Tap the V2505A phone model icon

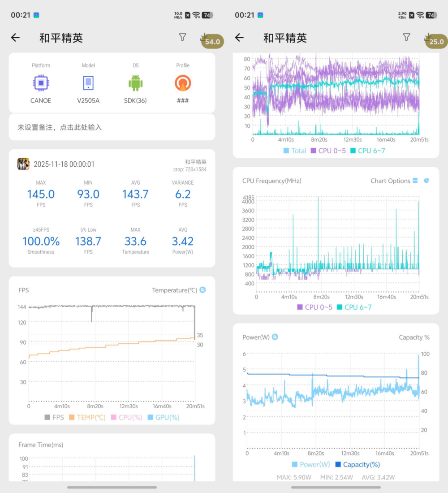tap(88, 83)
